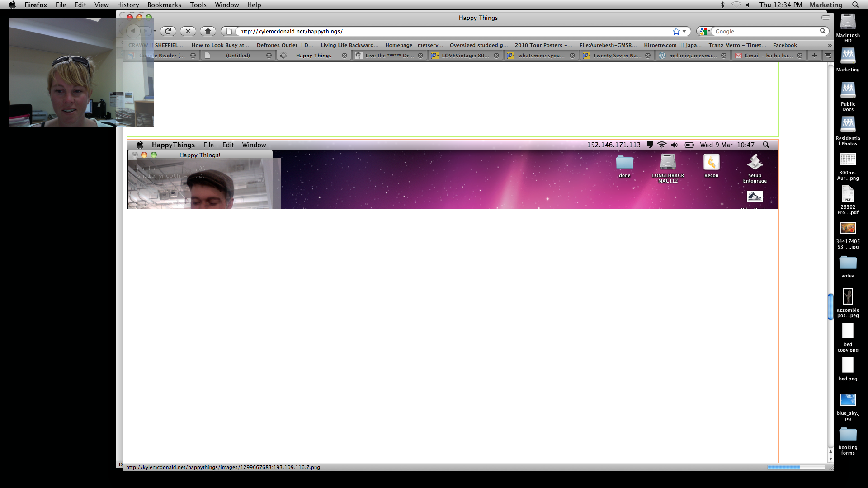Open the Tranz Metro - Timet... bookmark
Screen dimensions: 868x488
(x=737, y=45)
